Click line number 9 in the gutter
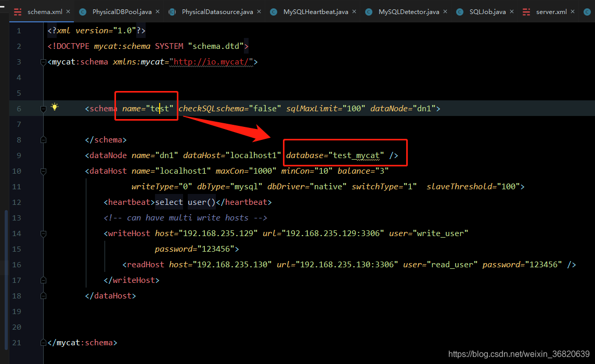 pyautogui.click(x=19, y=155)
